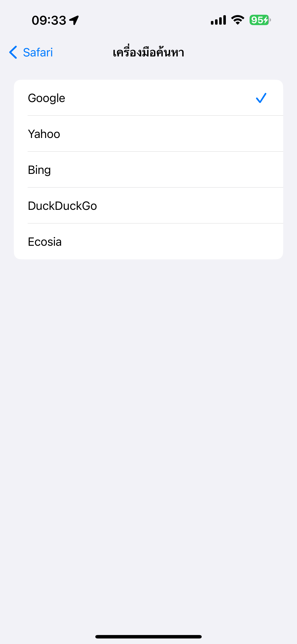The height and width of the screenshot is (644, 297).
Task: Click the empty gray area below the list
Action: (x=148, y=400)
